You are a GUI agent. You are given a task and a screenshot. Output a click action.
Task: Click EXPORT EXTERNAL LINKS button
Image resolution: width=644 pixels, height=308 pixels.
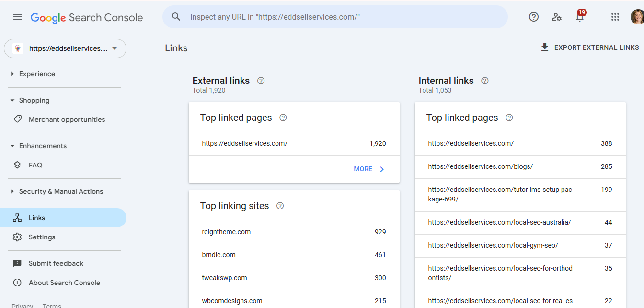coord(590,47)
